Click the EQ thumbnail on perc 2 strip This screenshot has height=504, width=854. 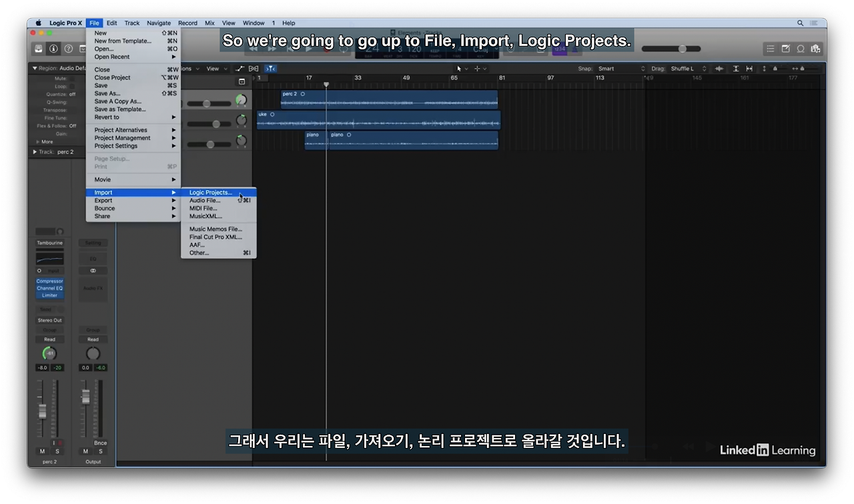(x=50, y=259)
